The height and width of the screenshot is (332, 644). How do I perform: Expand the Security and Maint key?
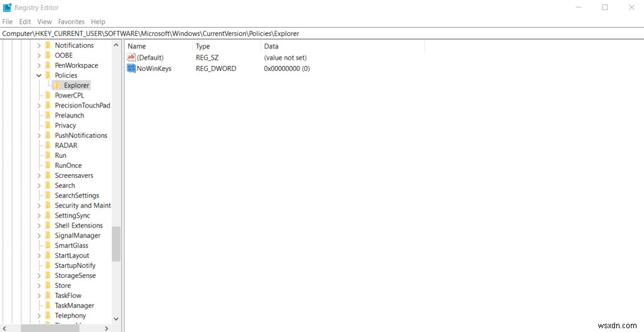click(x=38, y=206)
